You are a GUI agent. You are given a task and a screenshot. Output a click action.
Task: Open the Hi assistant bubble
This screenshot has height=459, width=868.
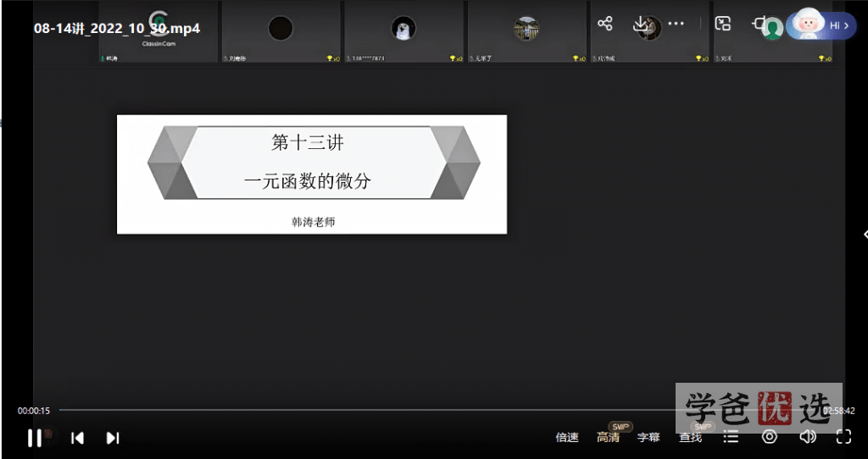pyautogui.click(x=821, y=25)
